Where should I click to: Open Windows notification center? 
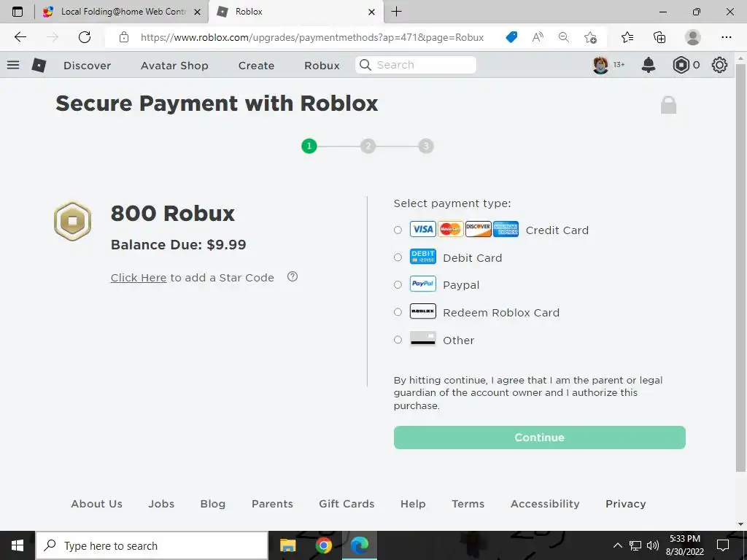(723, 545)
